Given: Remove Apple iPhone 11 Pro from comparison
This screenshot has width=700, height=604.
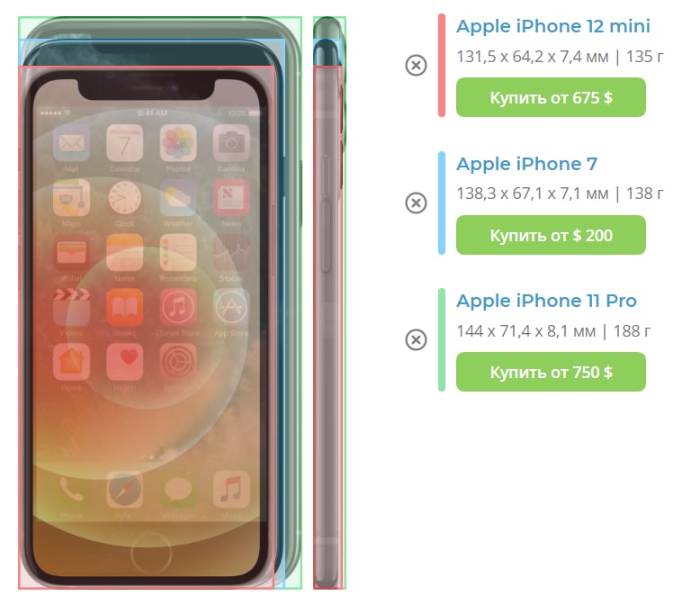Looking at the screenshot, I should (x=416, y=340).
